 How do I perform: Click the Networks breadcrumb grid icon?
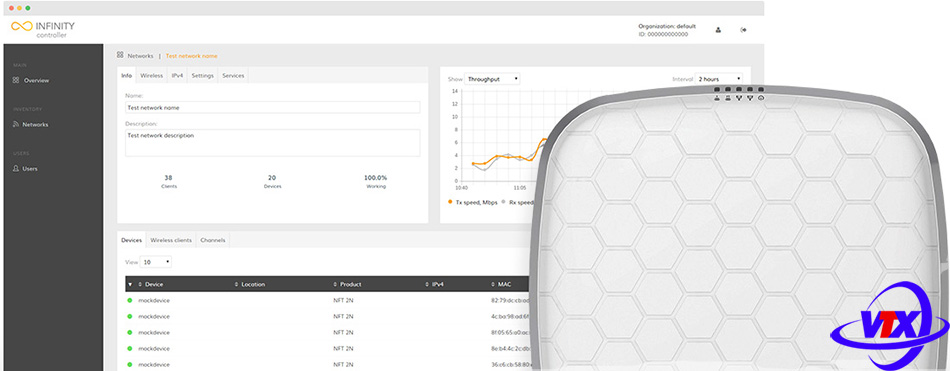pyautogui.click(x=120, y=55)
